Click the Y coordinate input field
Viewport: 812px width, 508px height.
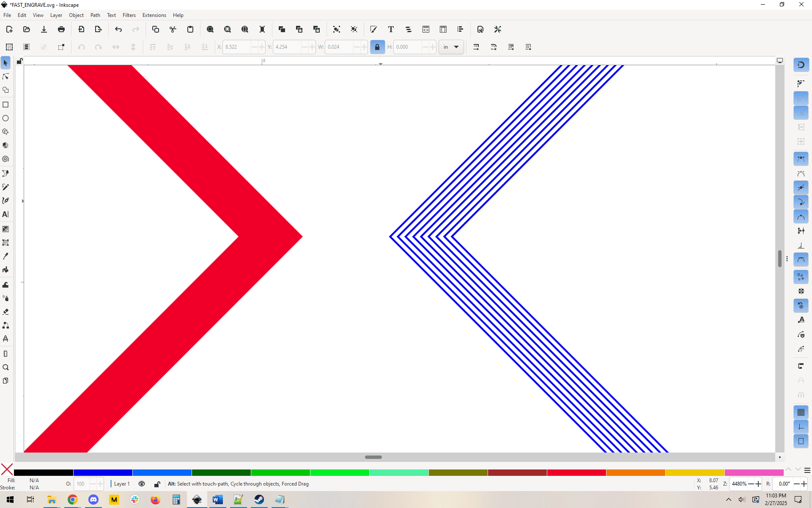point(288,47)
